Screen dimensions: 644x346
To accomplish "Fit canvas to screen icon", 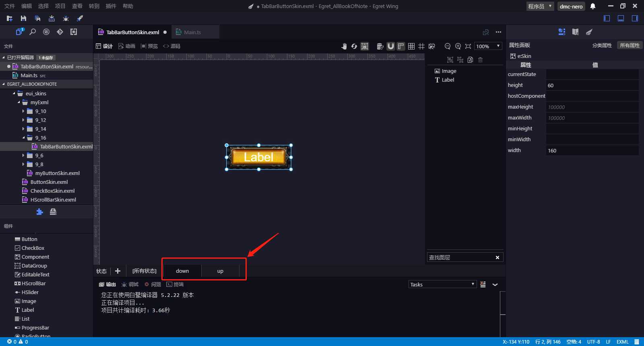I will (x=468, y=46).
